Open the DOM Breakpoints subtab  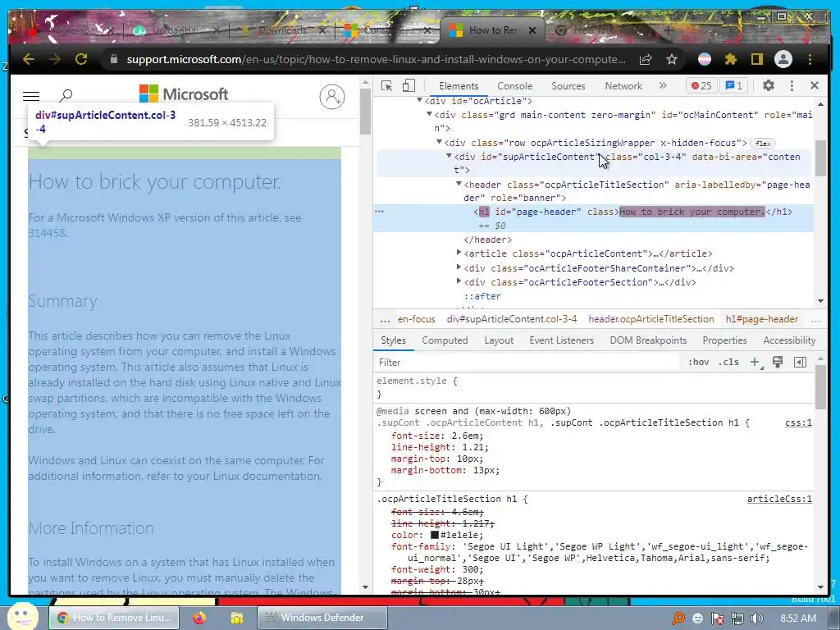(x=648, y=340)
